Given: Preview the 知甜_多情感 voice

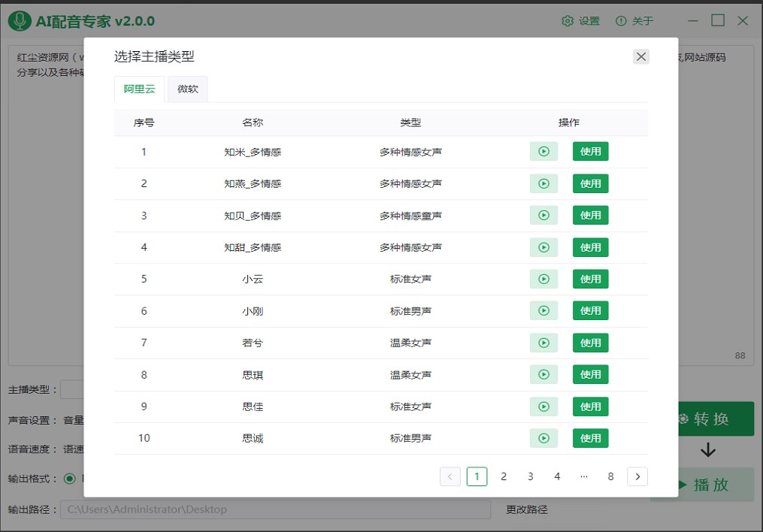Looking at the screenshot, I should pyautogui.click(x=543, y=247).
